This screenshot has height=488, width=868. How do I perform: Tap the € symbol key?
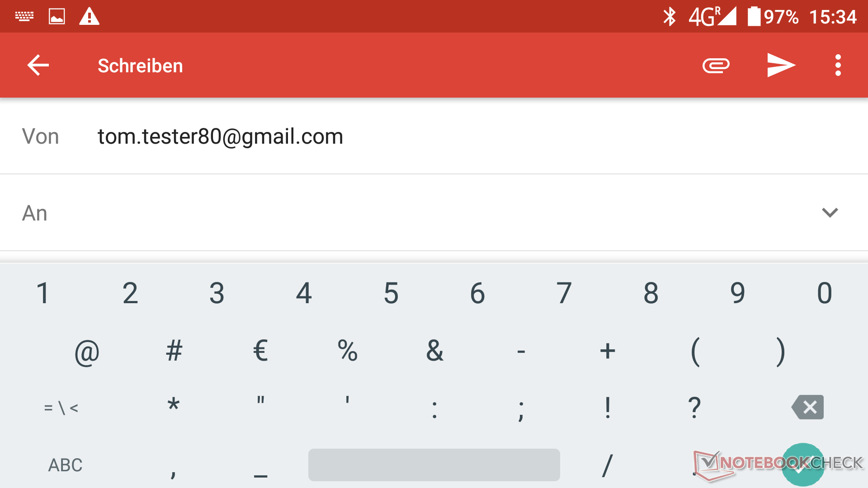pyautogui.click(x=260, y=350)
